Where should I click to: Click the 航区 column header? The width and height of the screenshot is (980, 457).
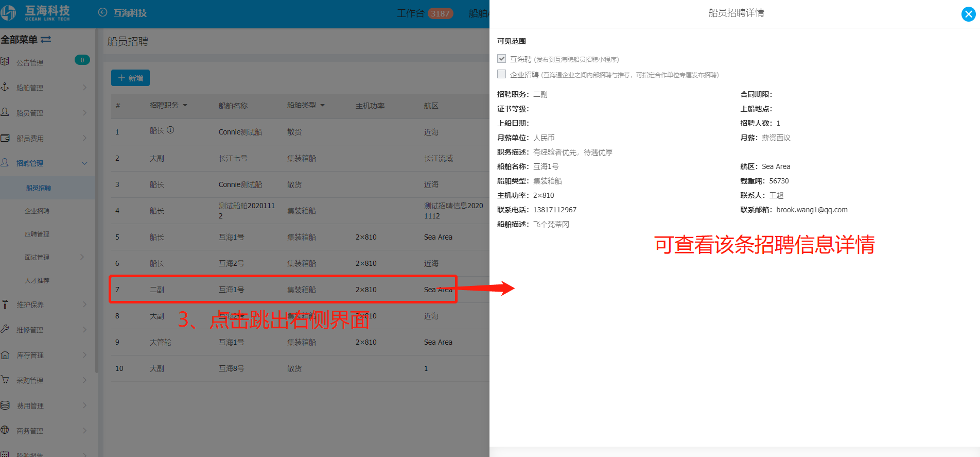(431, 106)
